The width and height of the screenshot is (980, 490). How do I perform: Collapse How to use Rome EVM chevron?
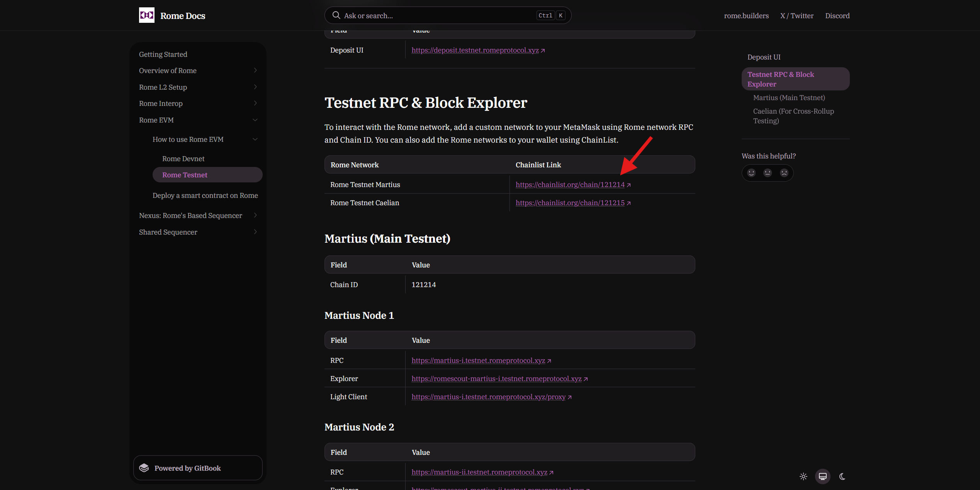point(255,139)
